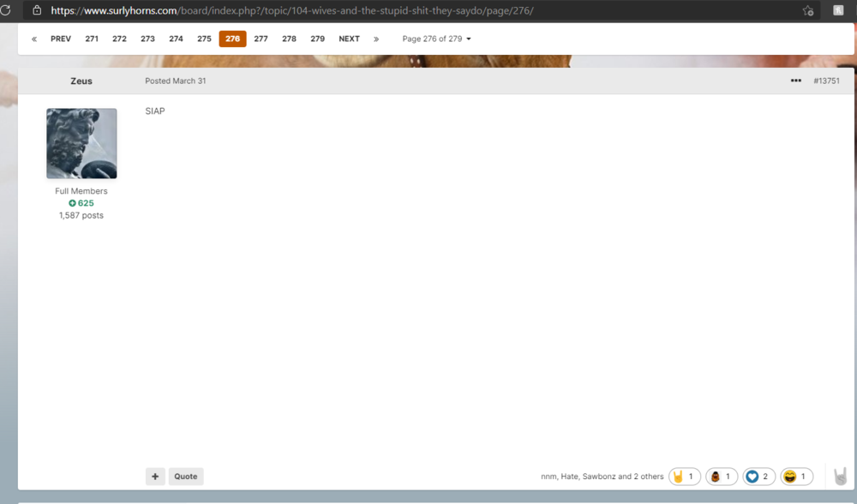Screen dimensions: 857x504
Task: Open Zeus's profile via his username
Action: 81,81
